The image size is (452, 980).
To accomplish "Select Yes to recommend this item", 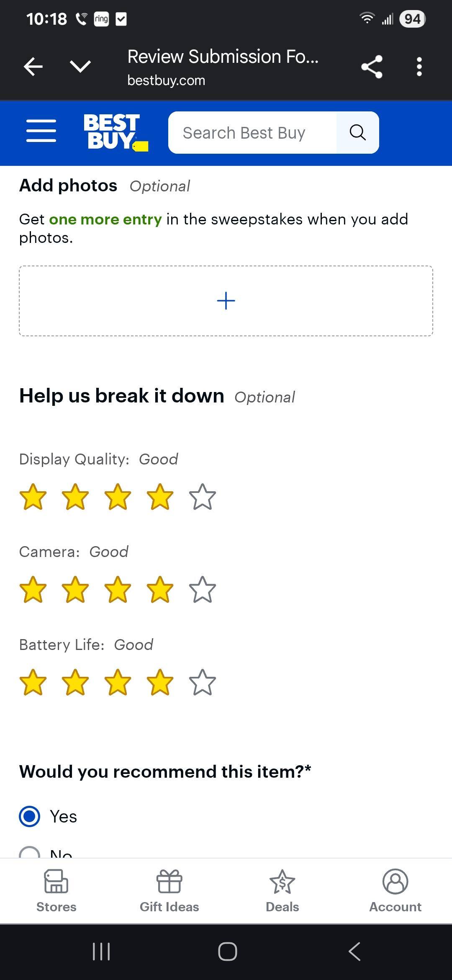I will [29, 816].
